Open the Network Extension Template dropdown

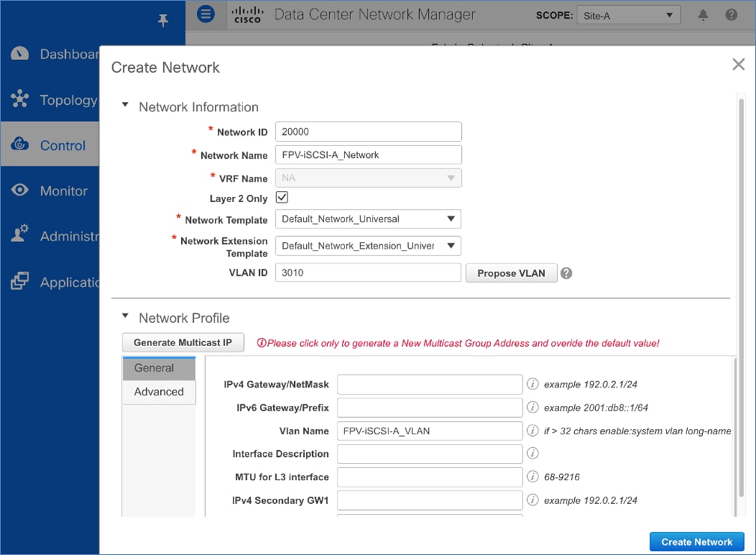[x=368, y=246]
